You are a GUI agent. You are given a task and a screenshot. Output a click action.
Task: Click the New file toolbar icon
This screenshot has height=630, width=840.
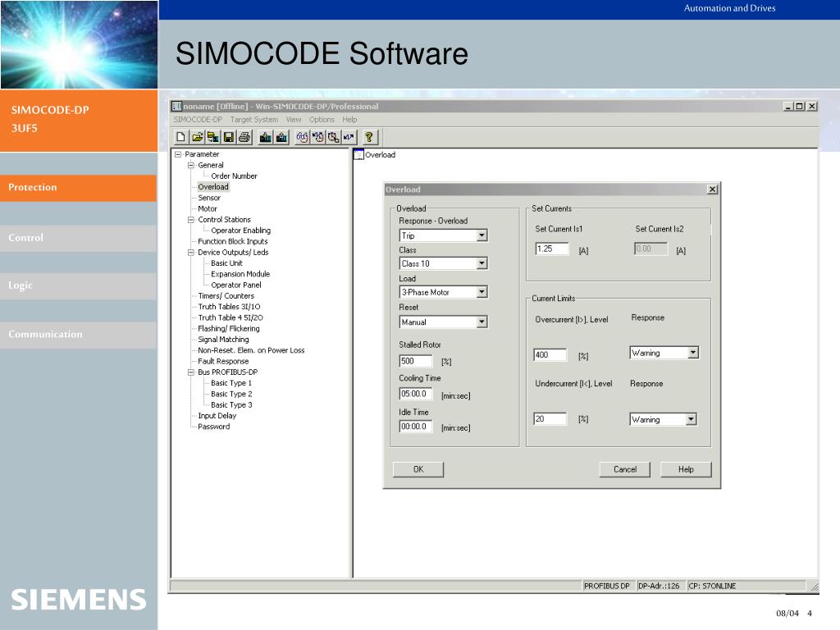coord(181,137)
